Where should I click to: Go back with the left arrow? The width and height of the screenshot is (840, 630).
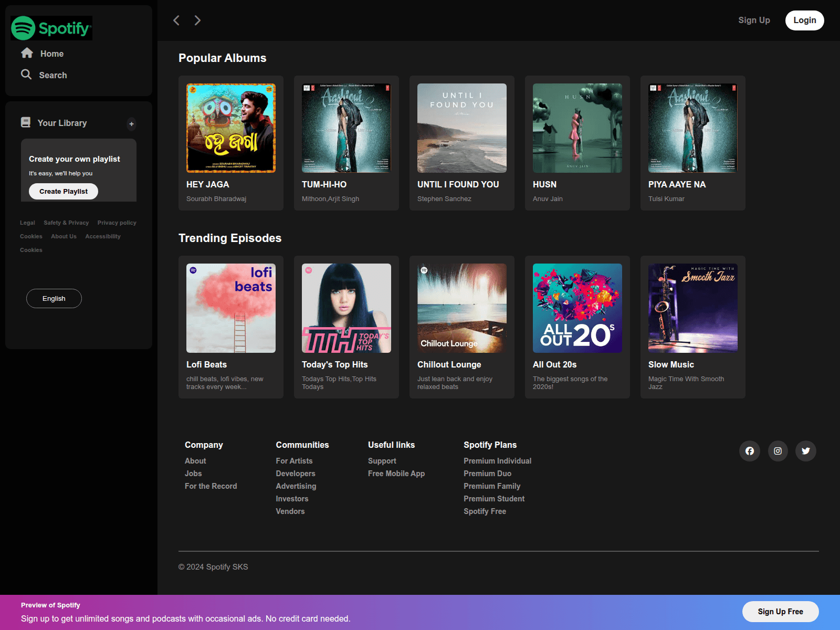[x=176, y=20]
